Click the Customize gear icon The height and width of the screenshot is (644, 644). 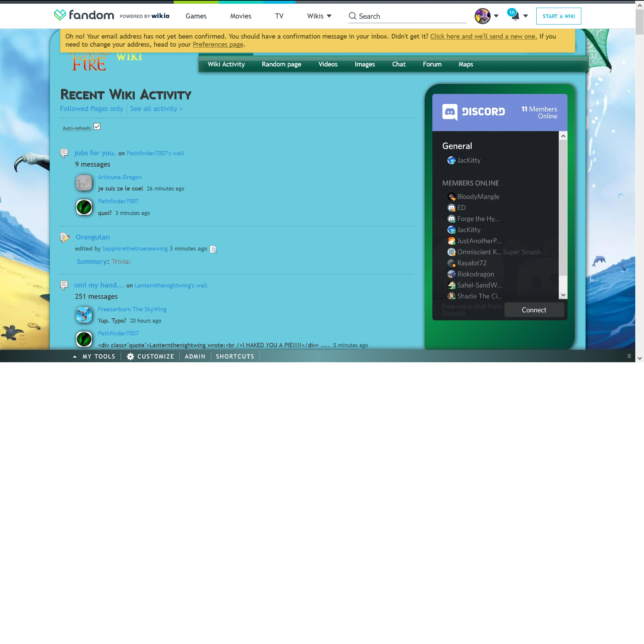(130, 357)
